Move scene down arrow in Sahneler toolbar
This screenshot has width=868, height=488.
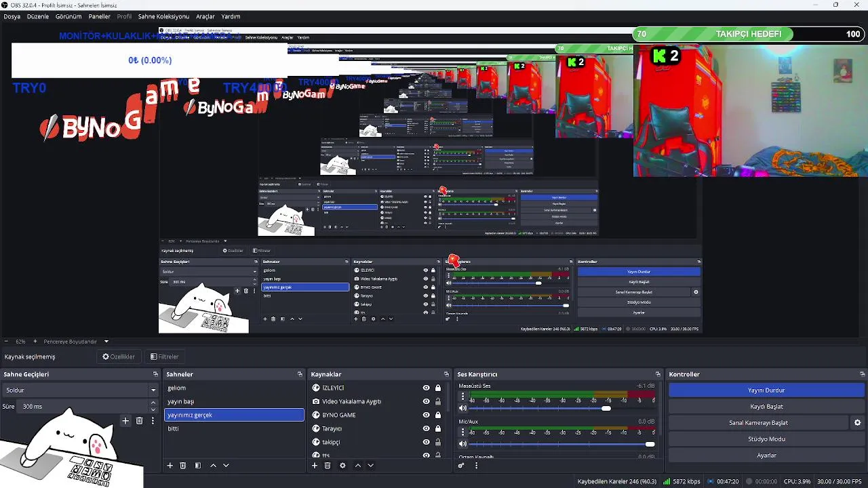pyautogui.click(x=226, y=466)
